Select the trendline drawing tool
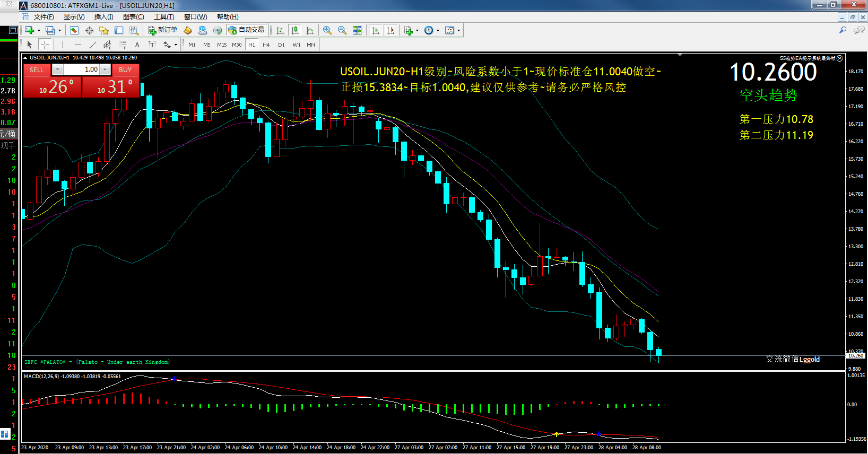 93,45
